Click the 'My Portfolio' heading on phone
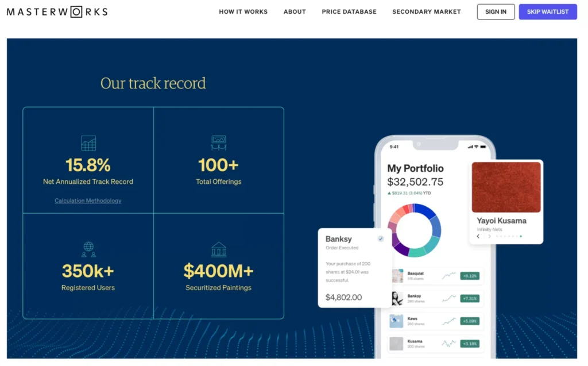The height and width of the screenshot is (366, 588). pyautogui.click(x=416, y=168)
